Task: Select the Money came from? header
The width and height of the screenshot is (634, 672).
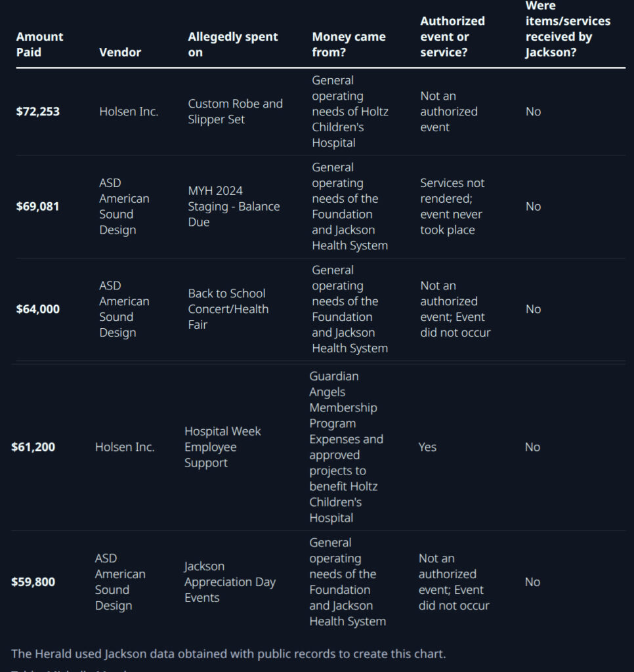Action: 349,45
